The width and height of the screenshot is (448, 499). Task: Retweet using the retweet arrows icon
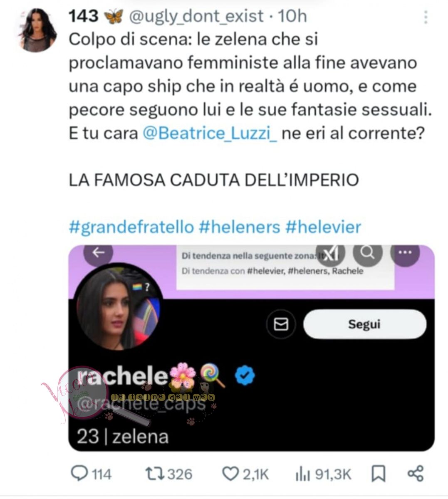point(153,473)
